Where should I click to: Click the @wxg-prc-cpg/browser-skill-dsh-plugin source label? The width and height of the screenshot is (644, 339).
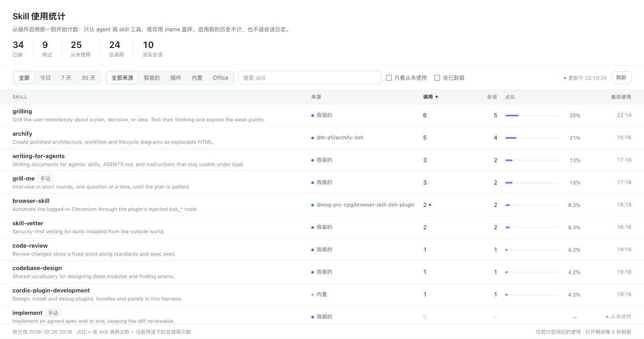(365, 205)
